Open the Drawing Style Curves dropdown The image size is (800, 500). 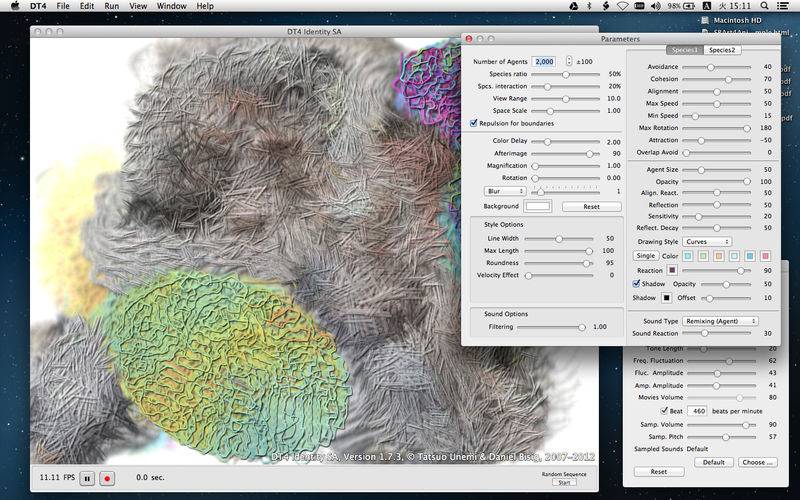(x=707, y=241)
